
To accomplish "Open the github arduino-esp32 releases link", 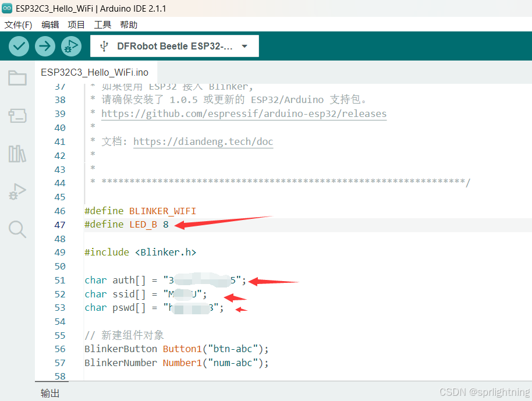I will pos(244,113).
